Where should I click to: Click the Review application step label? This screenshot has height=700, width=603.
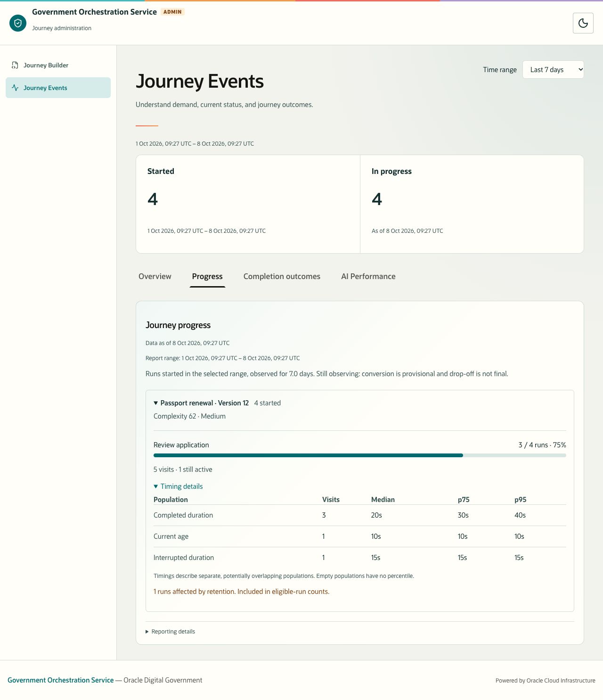(x=181, y=445)
